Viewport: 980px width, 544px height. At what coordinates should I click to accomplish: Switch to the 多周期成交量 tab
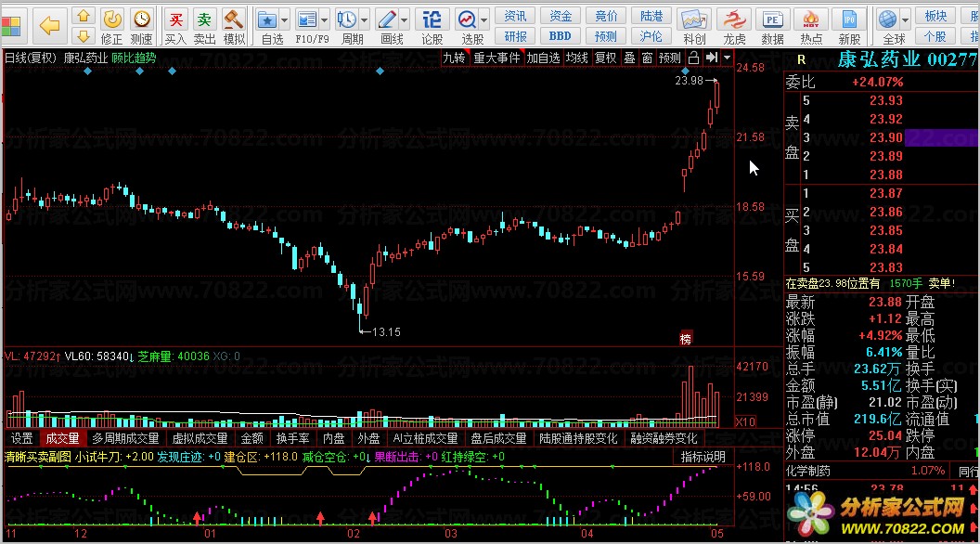coord(125,438)
